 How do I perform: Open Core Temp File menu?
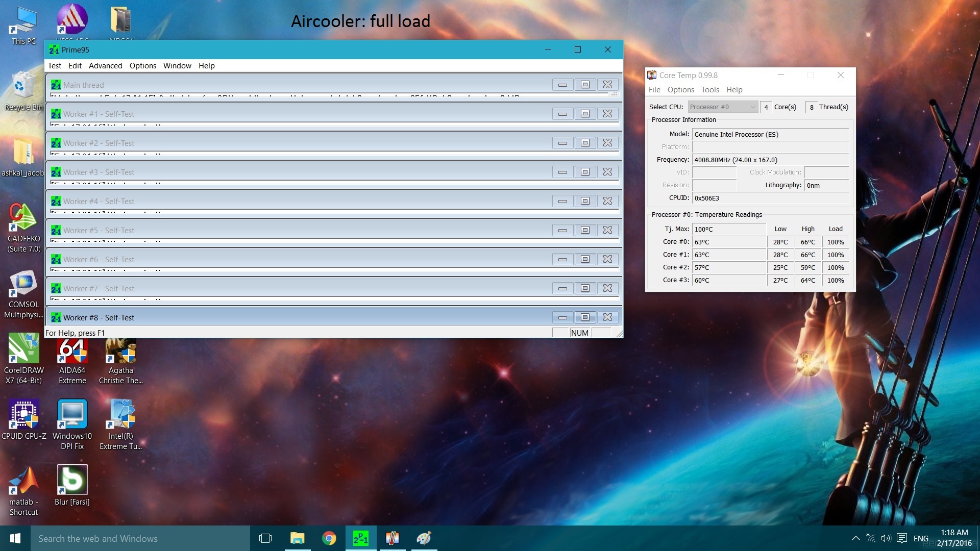click(654, 89)
